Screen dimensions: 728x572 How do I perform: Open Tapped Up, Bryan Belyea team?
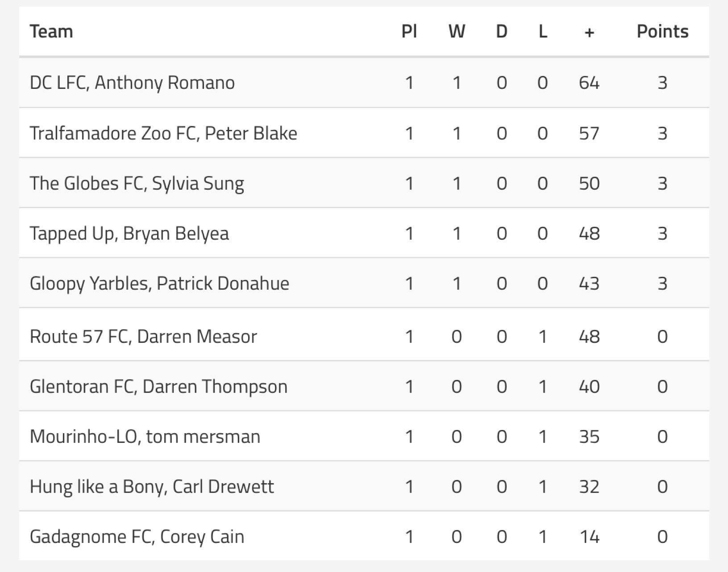point(364,233)
